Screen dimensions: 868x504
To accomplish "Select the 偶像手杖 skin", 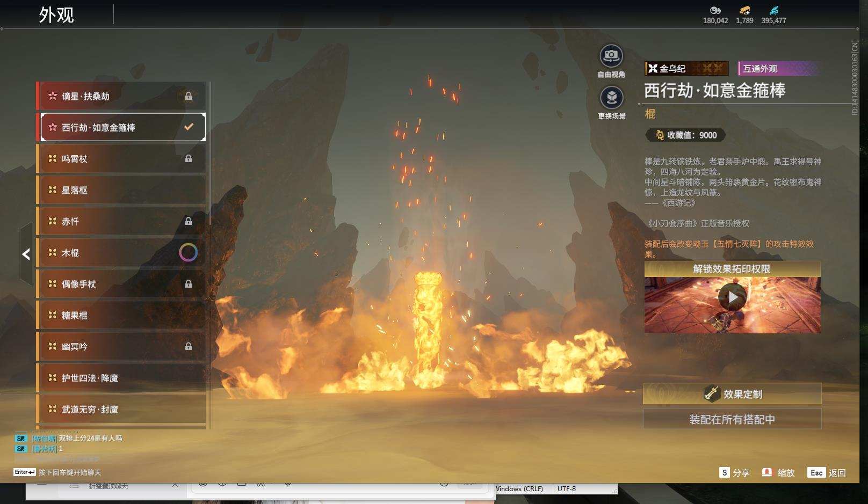I will 121,284.
